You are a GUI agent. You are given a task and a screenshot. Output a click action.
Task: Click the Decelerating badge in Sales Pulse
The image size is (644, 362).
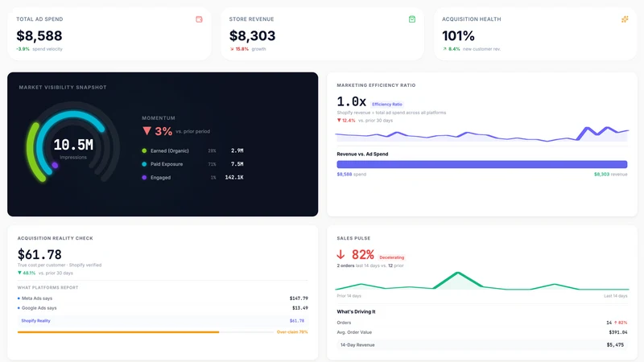tap(391, 257)
